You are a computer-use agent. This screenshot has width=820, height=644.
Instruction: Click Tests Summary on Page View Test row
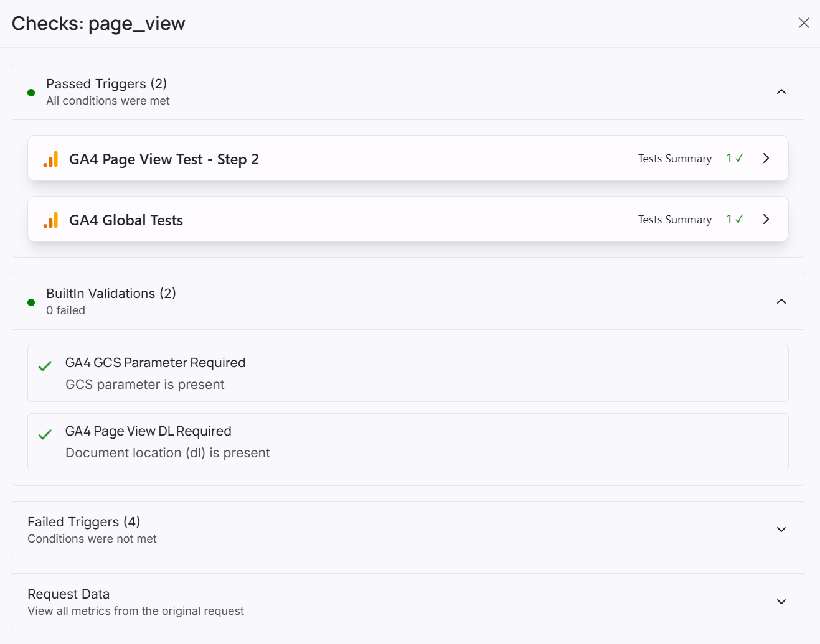675,159
